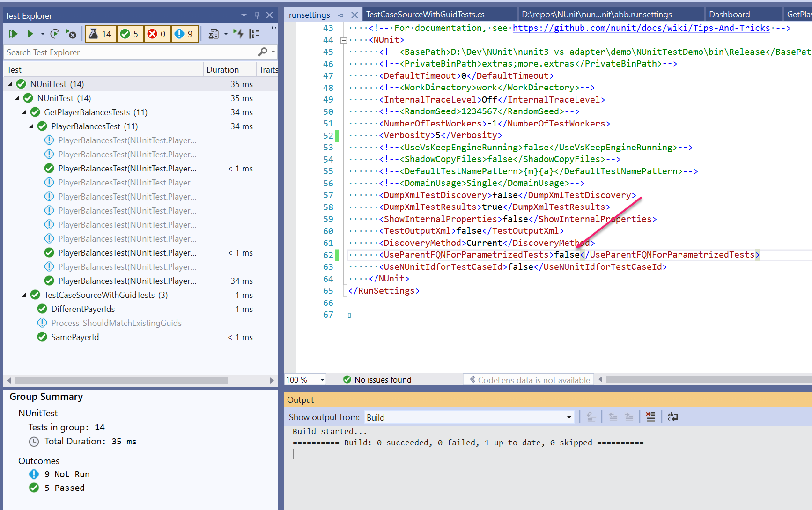Select the group-by hierarchy icon
The height and width of the screenshot is (510, 812).
coord(254,33)
